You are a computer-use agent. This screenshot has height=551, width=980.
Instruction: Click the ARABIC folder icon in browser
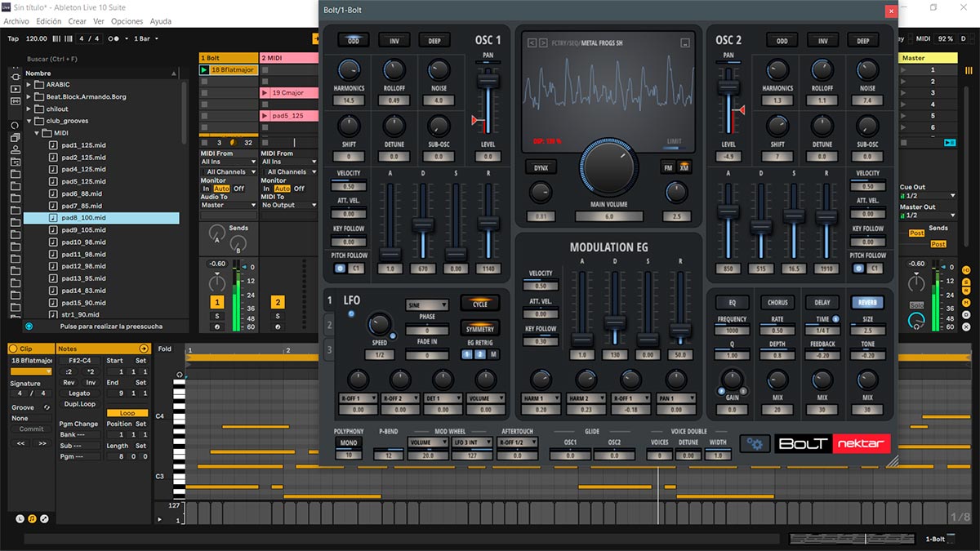coord(38,84)
